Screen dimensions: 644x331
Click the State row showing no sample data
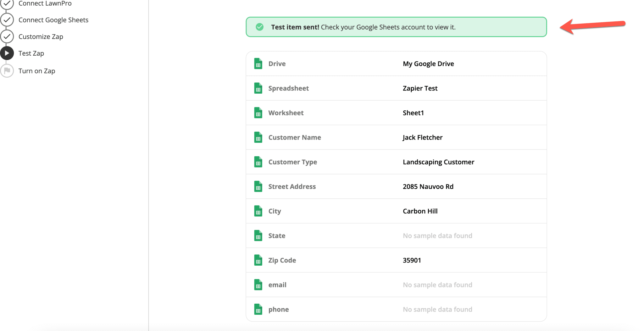click(437, 235)
